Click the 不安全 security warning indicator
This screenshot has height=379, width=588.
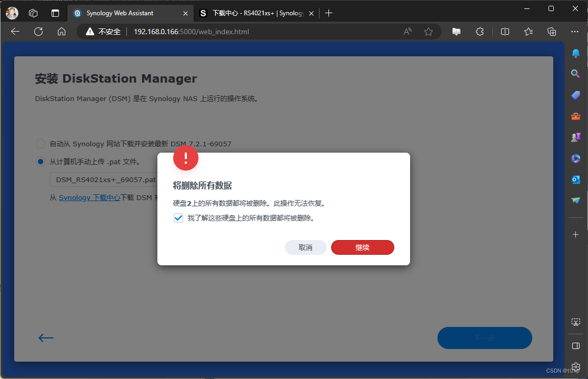(x=103, y=32)
